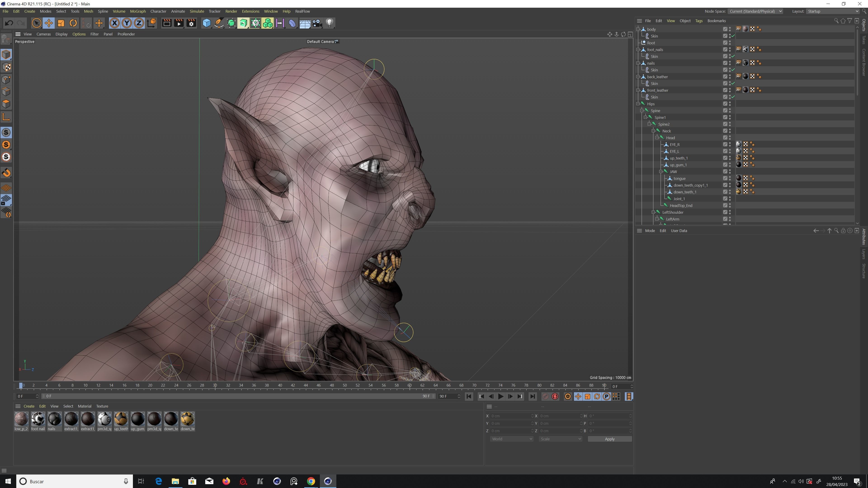Open the Render Settings icon
The height and width of the screenshot is (488, 868).
pos(191,23)
